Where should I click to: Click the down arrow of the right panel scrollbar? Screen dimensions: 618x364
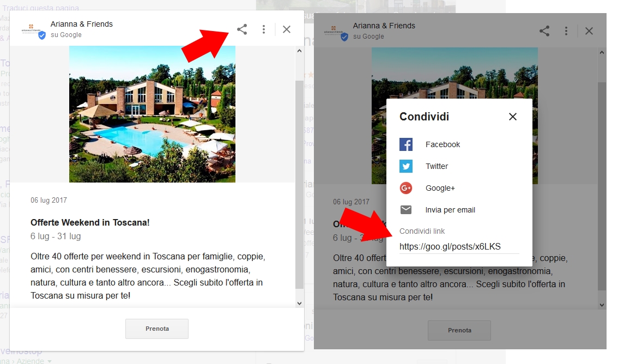pos(602,305)
